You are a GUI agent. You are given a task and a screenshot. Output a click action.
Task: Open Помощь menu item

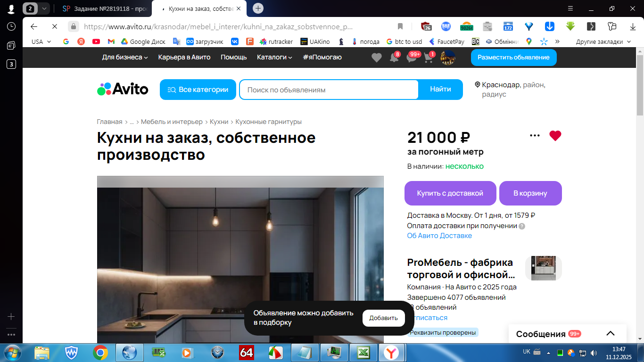234,57
